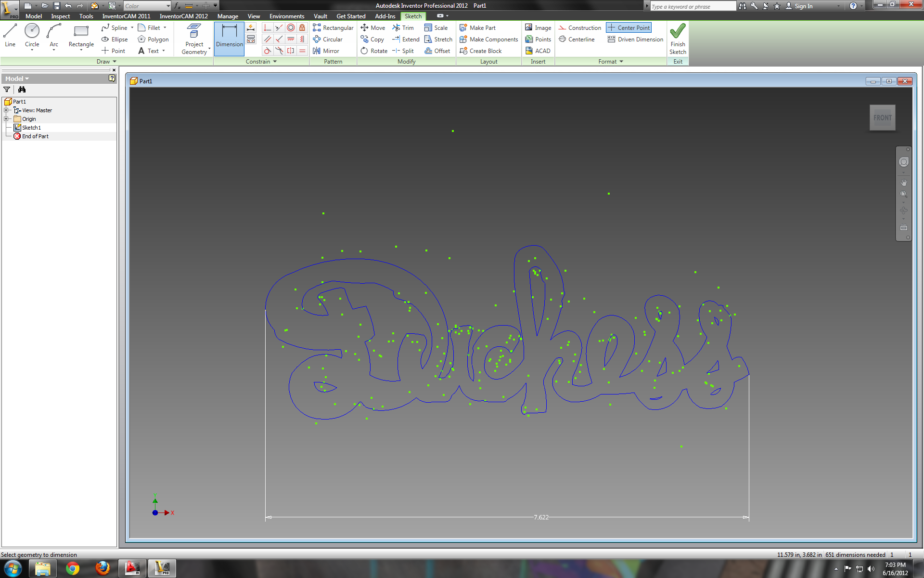Click the Sketch ribbon tab

pos(412,16)
